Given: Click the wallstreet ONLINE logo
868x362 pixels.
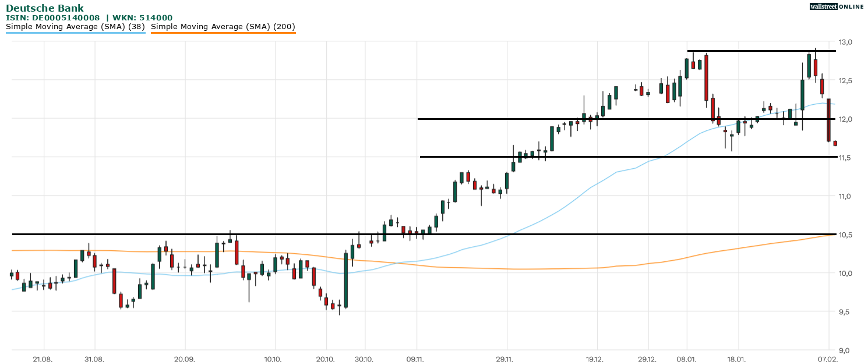Looking at the screenshot, I should [x=837, y=6].
